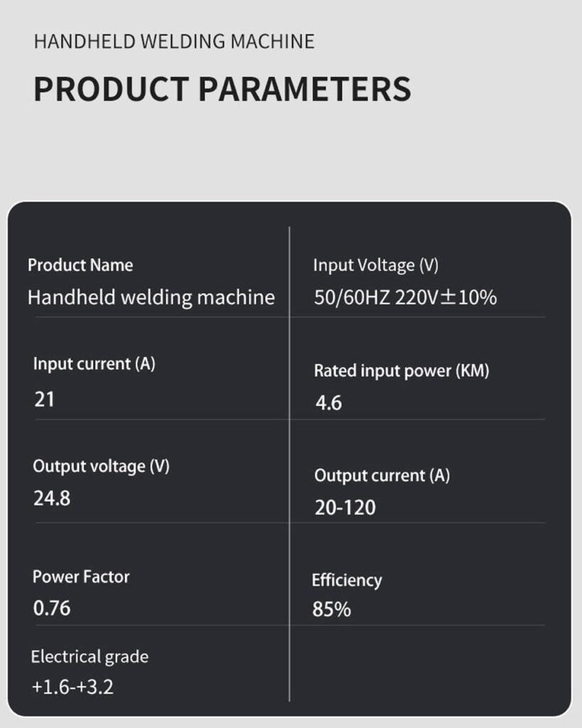Select the Input Voltage (V) label
The image size is (582, 728).
(376, 265)
